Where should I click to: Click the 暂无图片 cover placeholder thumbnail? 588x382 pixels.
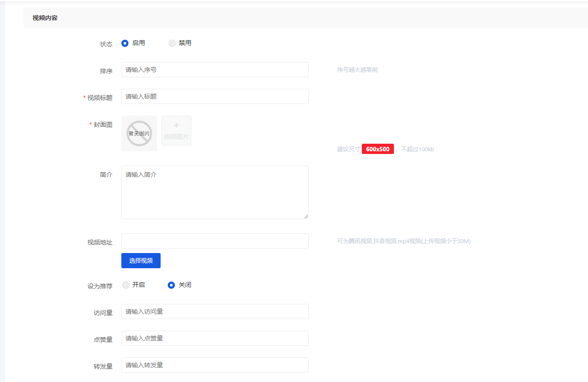(x=139, y=133)
